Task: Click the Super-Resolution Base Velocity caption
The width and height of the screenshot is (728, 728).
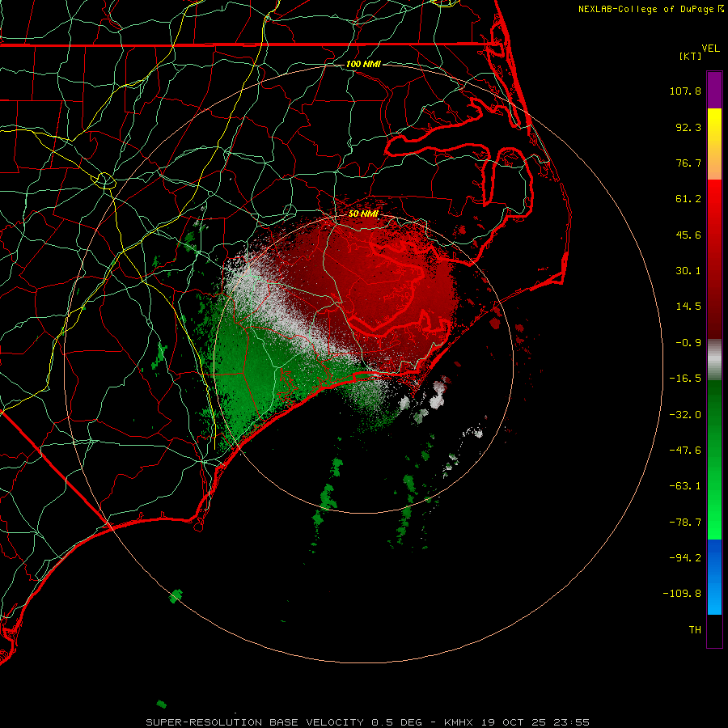Action: click(x=367, y=722)
